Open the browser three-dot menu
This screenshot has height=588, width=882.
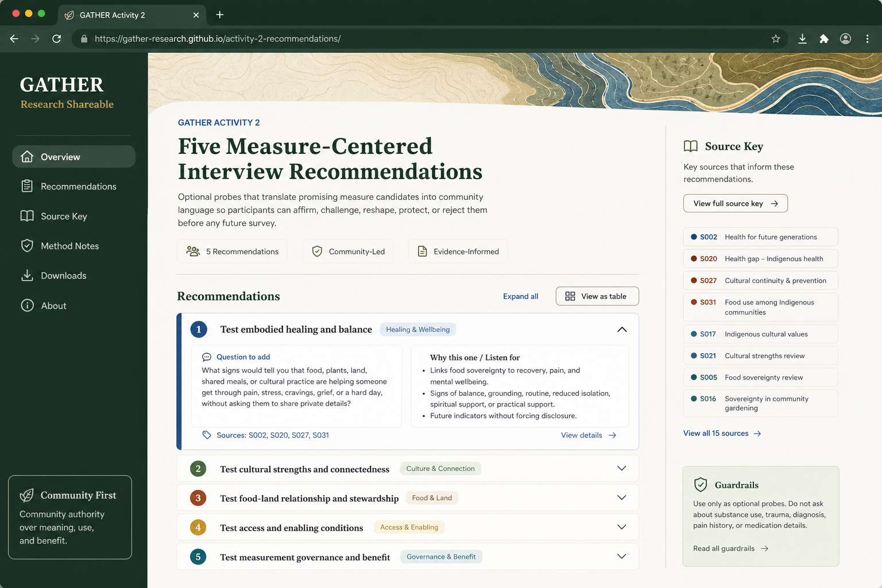[x=867, y=38]
